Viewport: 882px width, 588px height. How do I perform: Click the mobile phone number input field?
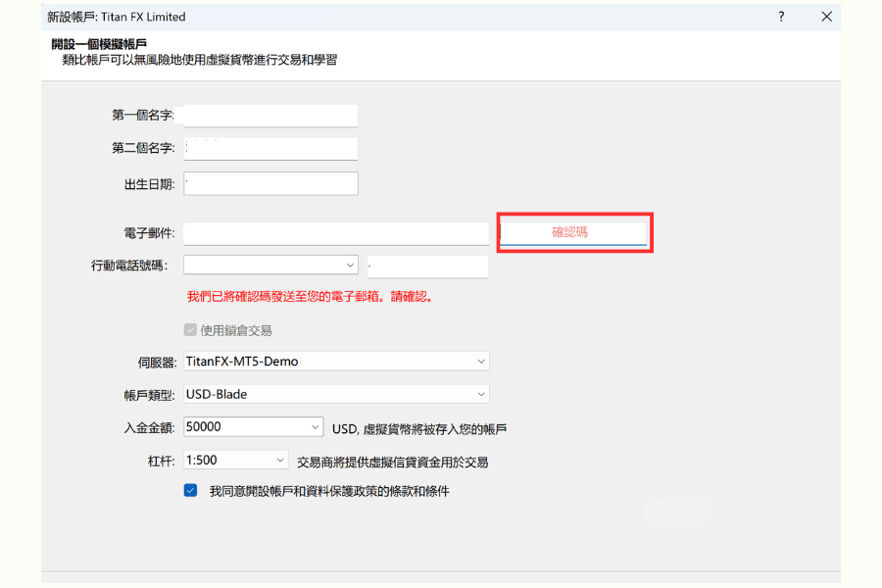coord(428,266)
